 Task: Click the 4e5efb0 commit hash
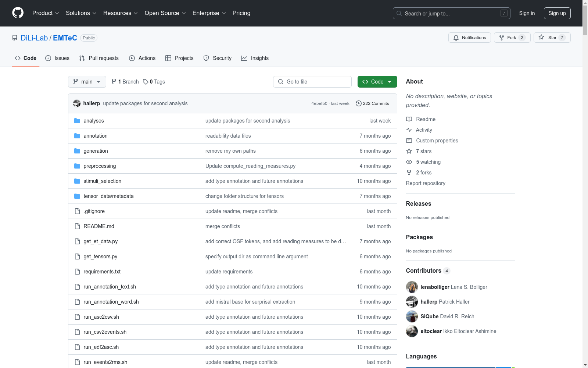click(319, 103)
